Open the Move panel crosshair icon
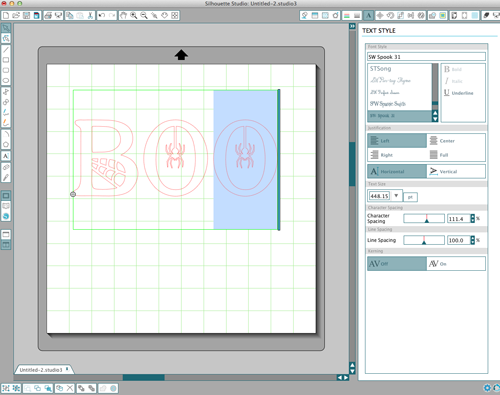The width and height of the screenshot is (500, 395). pyautogui.click(x=380, y=15)
